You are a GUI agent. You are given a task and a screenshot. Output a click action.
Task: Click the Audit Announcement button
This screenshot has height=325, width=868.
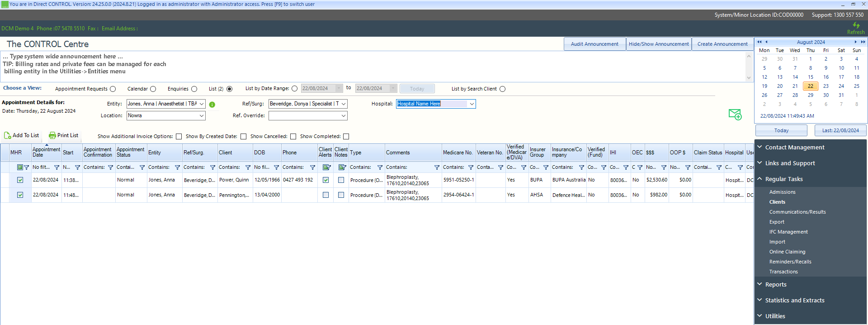pyautogui.click(x=594, y=44)
